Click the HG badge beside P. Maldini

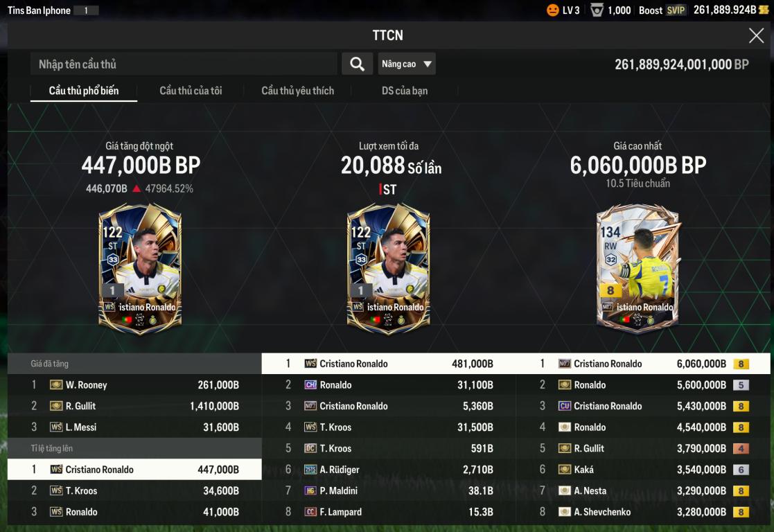pos(310,491)
